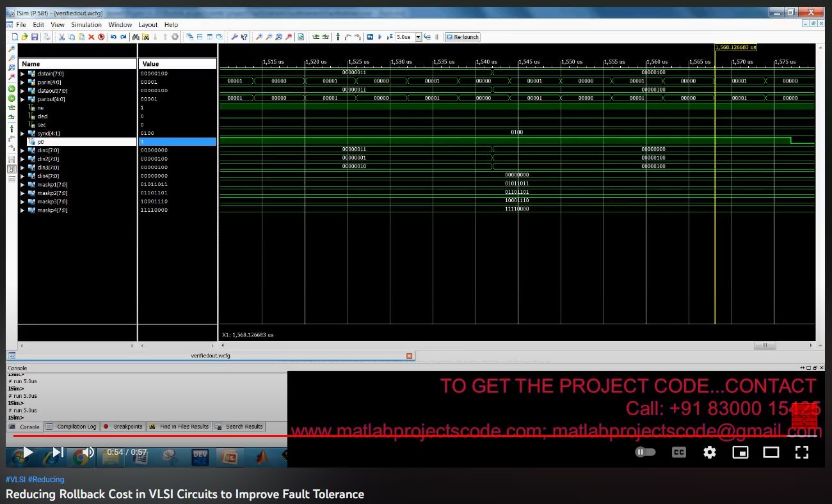Screen dimensions: 832x504
Task: Click the Restart simulation icon
Action: pos(370,37)
